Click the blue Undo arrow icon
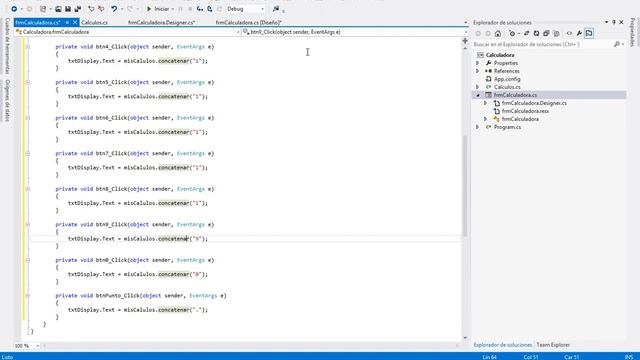The image size is (640, 360). 114,9
